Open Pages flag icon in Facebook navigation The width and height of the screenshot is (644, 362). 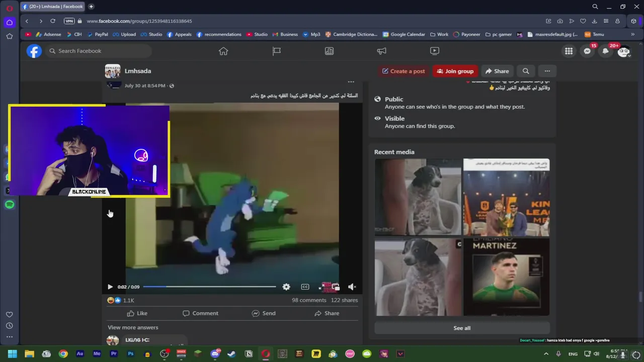276,51
